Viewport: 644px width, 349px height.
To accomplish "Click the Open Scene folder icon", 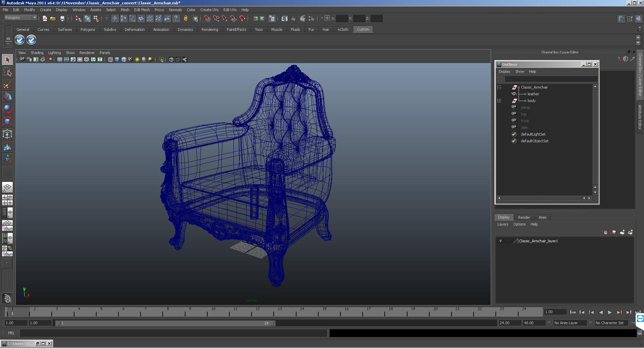I will 53,18.
